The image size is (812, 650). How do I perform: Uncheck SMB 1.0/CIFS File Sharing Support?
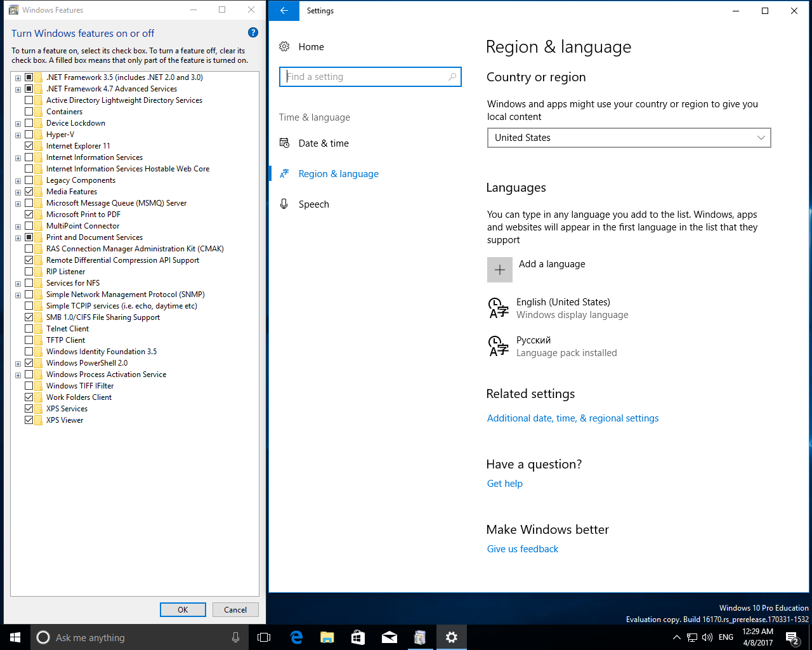(29, 317)
